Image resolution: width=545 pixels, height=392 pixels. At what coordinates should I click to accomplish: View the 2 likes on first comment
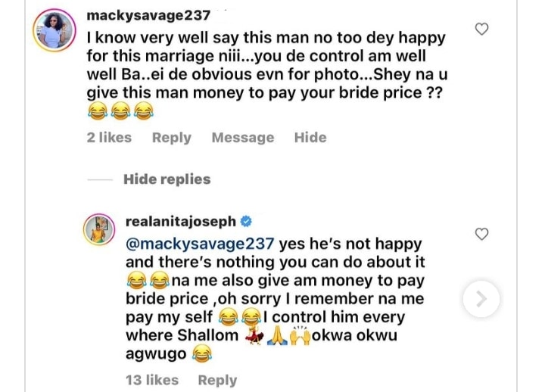point(109,138)
